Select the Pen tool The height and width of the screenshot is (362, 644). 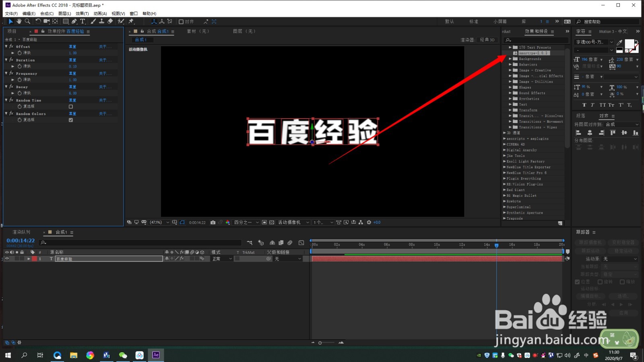point(74,21)
